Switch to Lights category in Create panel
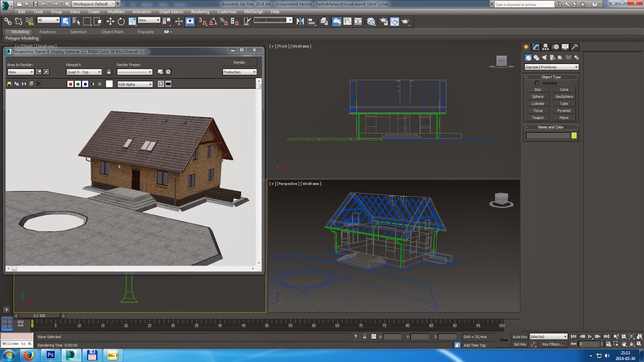The image size is (644, 362). [x=544, y=57]
